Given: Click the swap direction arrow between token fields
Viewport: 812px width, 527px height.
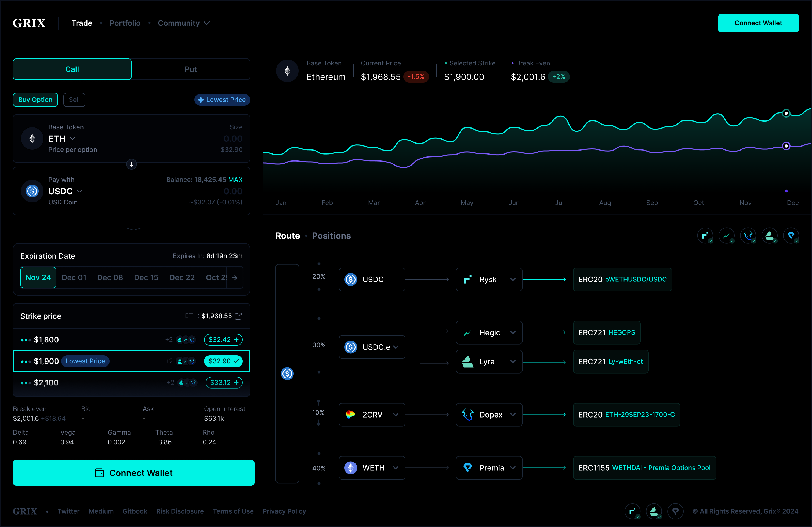Looking at the screenshot, I should click(131, 164).
